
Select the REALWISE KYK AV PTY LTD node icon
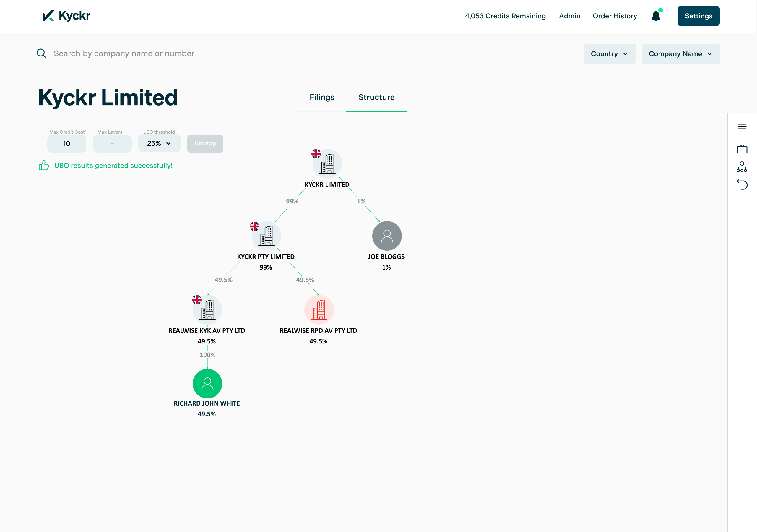coord(207,310)
